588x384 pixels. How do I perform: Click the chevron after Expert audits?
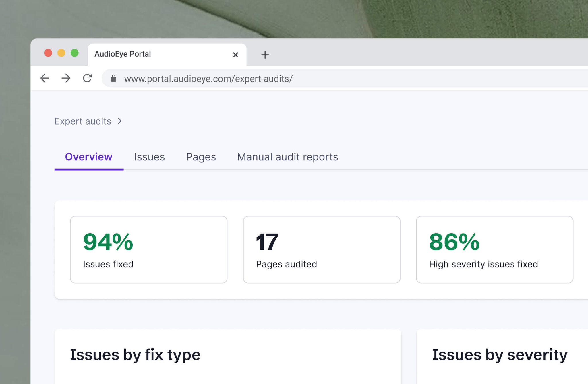coord(120,121)
